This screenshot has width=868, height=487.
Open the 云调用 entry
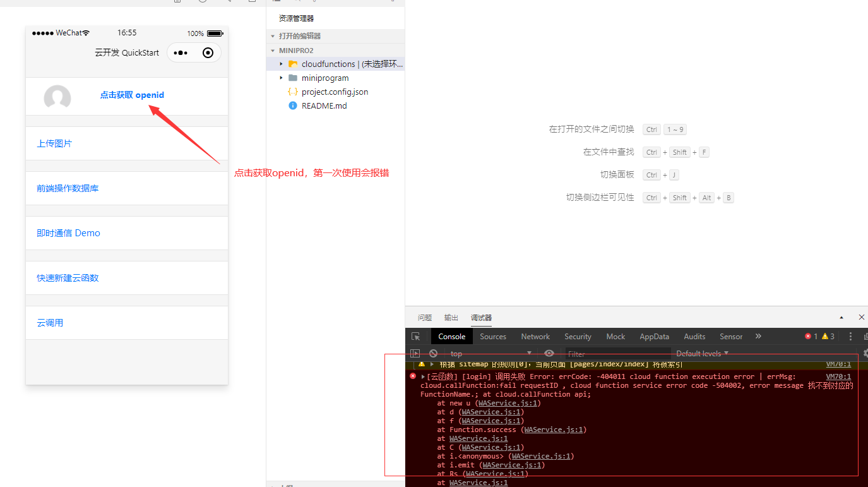(x=127, y=323)
